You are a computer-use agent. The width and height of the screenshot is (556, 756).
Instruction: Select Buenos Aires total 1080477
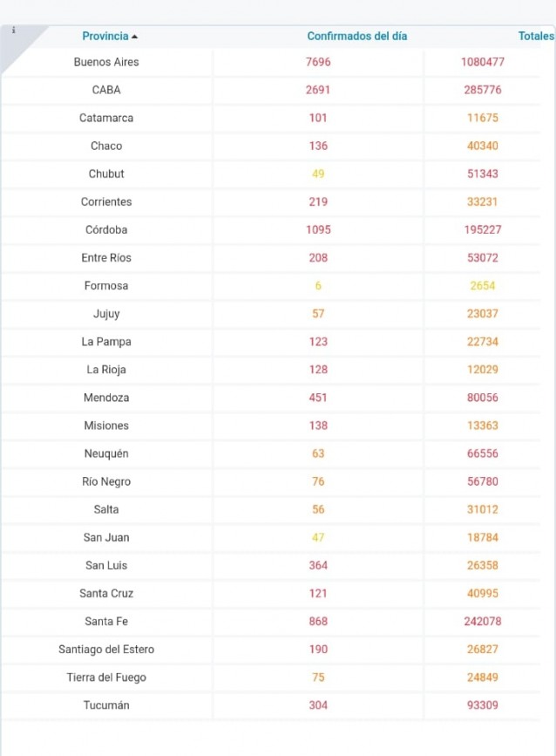pyautogui.click(x=482, y=62)
